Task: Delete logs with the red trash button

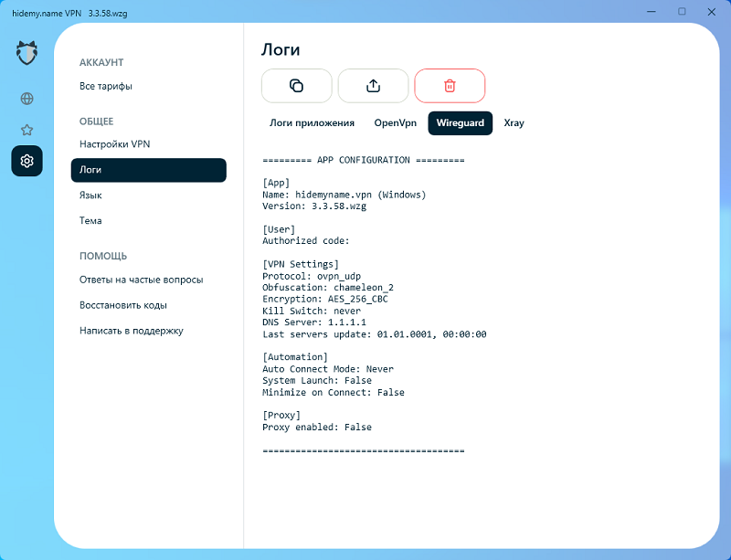Action: 450,86
